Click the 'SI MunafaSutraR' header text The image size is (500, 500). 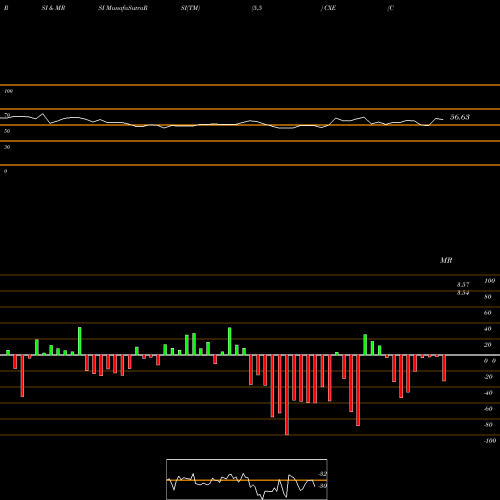[x=123, y=8]
